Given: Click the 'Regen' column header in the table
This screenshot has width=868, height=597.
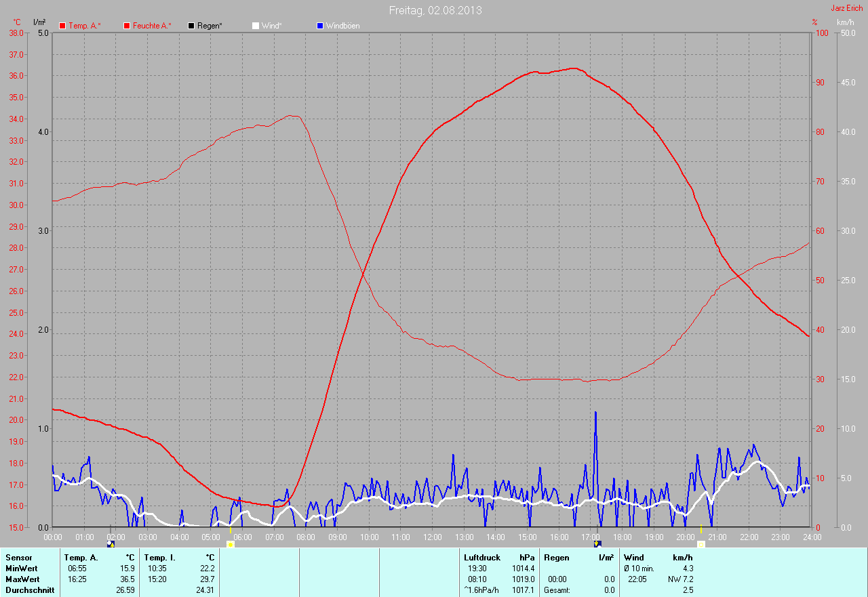Looking at the screenshot, I should pyautogui.click(x=556, y=558).
